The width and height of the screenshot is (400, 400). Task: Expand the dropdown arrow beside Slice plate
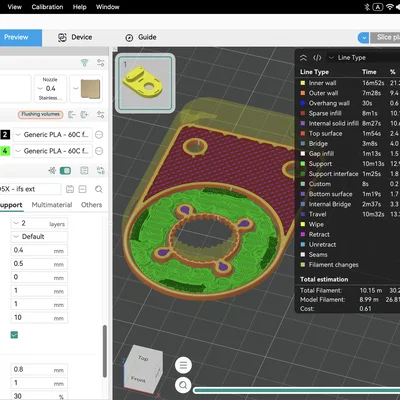point(363,38)
